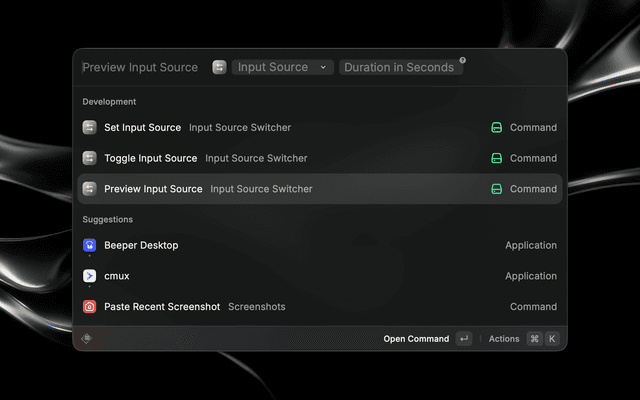This screenshot has width=640, height=400.
Task: Click the cmux application icon
Action: click(x=90, y=276)
